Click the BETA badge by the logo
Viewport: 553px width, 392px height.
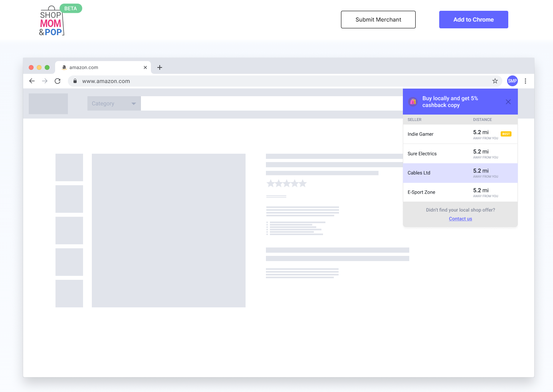71,8
